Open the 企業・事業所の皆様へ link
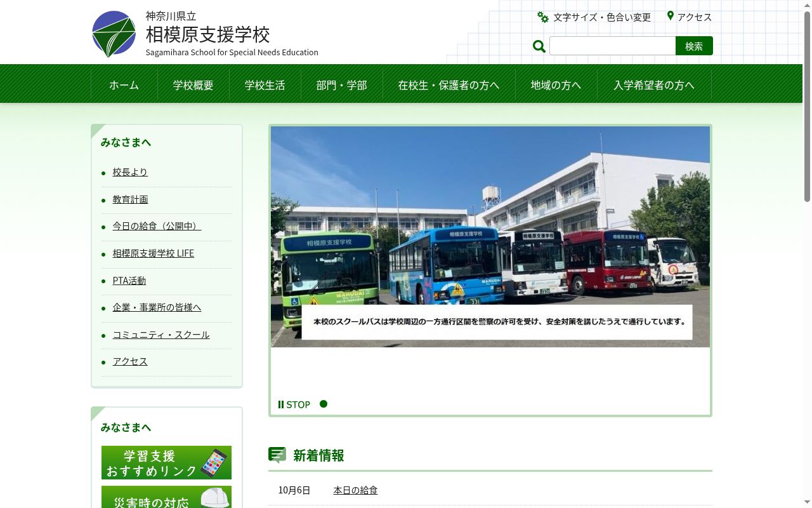 coord(157,307)
